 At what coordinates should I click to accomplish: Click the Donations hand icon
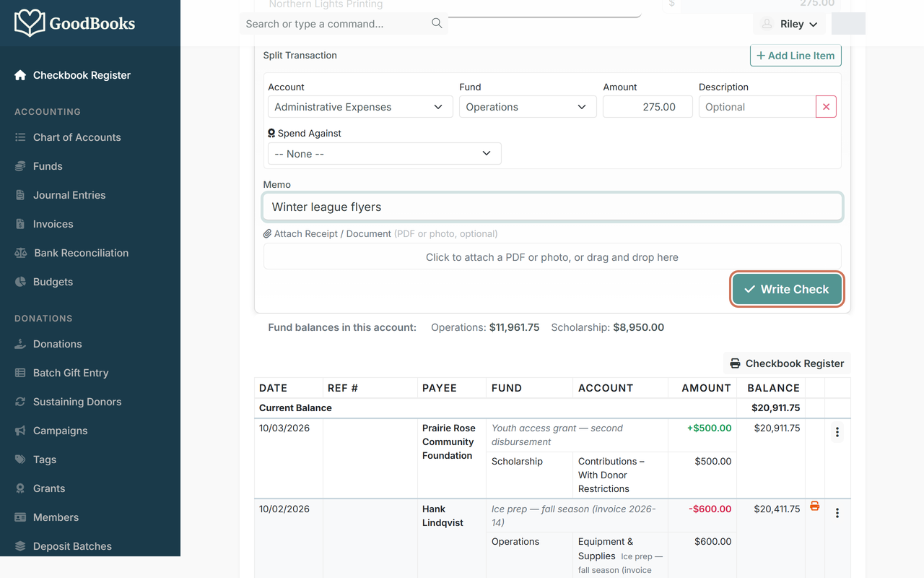tap(20, 344)
